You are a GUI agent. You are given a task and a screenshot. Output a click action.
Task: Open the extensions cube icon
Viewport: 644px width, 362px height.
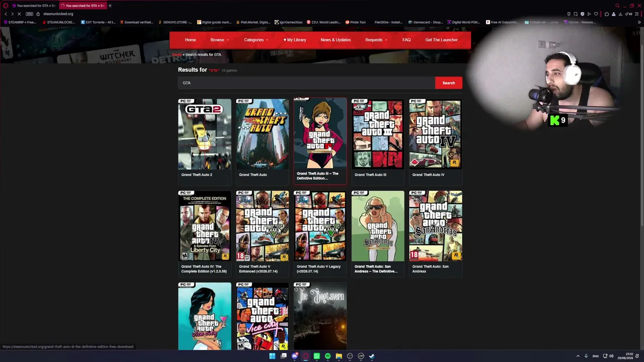click(x=607, y=14)
